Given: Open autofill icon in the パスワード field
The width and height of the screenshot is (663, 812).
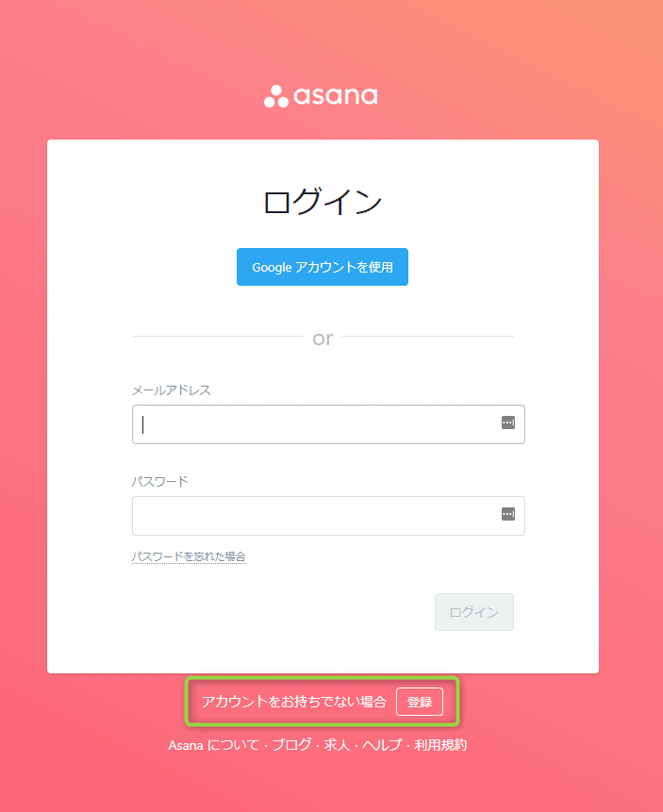Looking at the screenshot, I should (507, 514).
